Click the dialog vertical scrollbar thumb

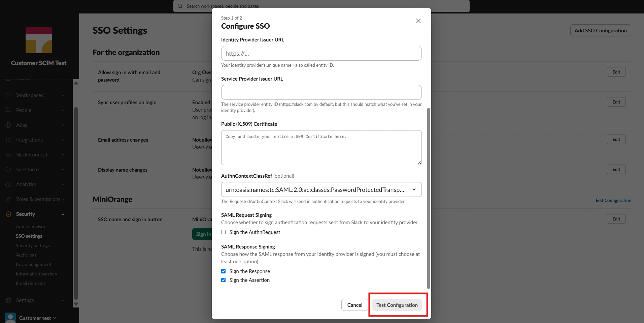pyautogui.click(x=428, y=198)
